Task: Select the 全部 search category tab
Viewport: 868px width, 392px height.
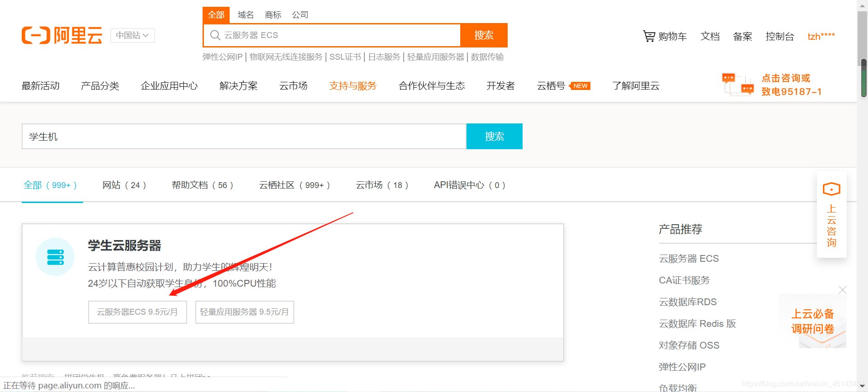Action: pyautogui.click(x=216, y=15)
